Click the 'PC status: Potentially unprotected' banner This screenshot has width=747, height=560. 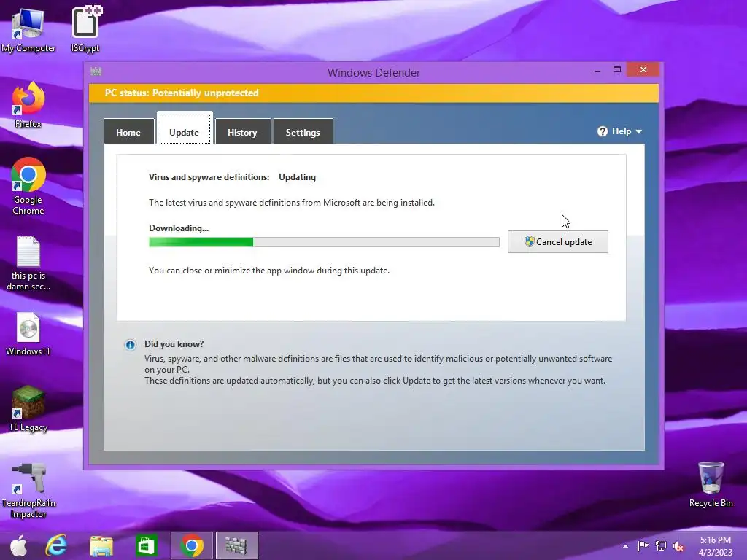pos(373,93)
